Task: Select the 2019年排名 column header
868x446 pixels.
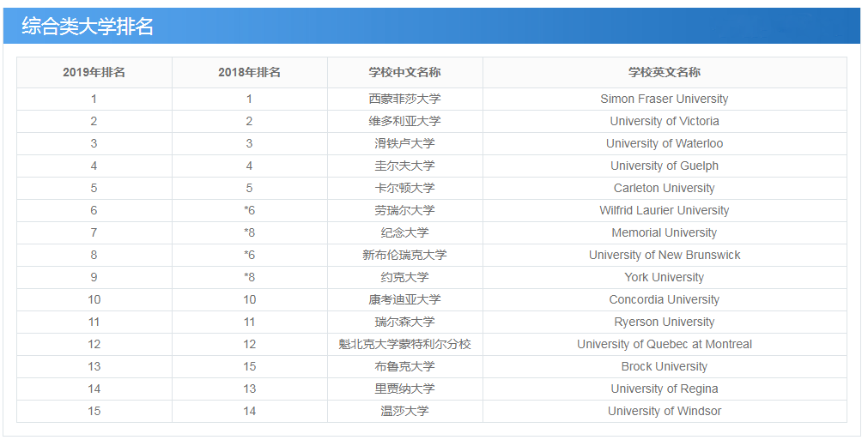Action: tap(94, 73)
